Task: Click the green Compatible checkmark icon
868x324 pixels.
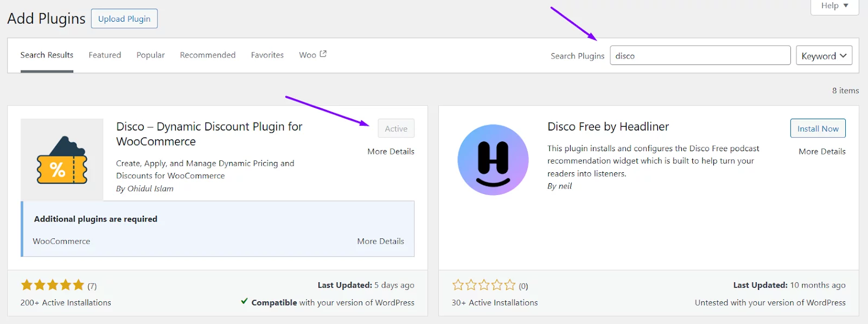Action: click(245, 301)
